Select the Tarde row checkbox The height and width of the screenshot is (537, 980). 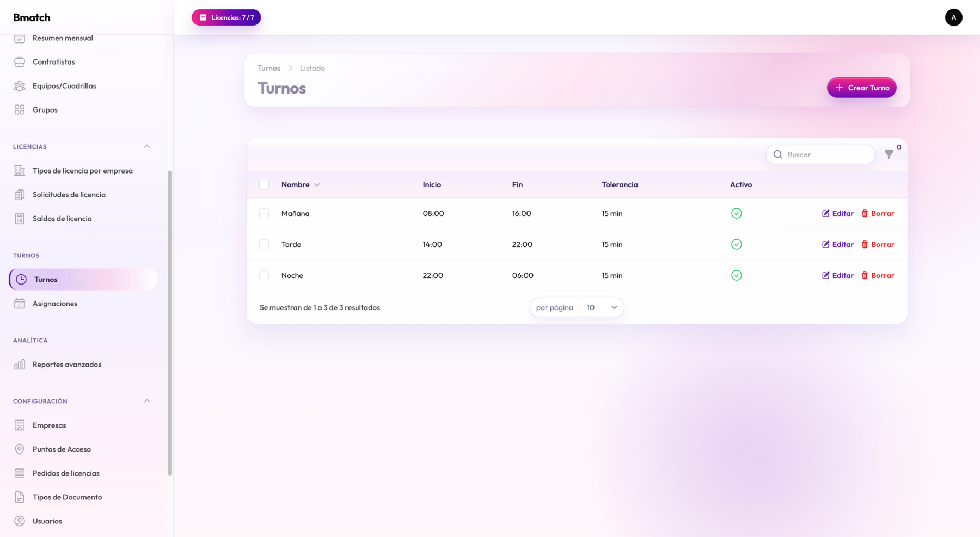[x=264, y=244]
